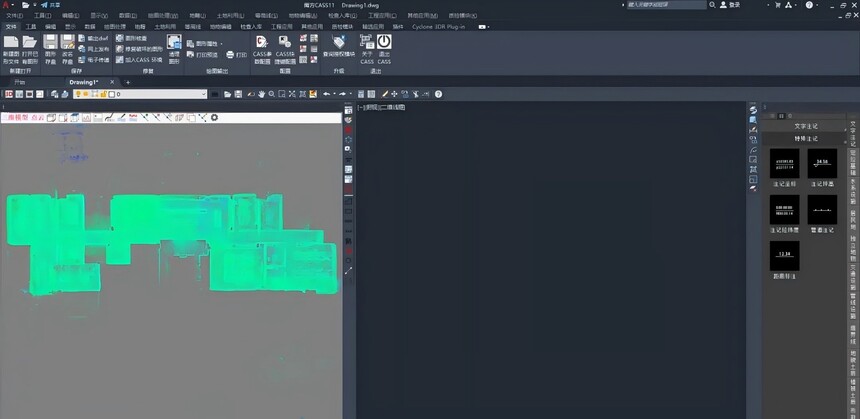Open the 独立地物 side tab
The height and width of the screenshot is (419, 860).
[x=853, y=249]
